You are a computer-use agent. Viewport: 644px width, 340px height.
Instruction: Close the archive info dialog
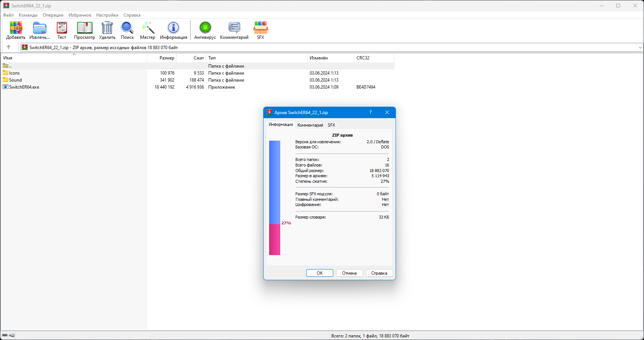pos(387,112)
